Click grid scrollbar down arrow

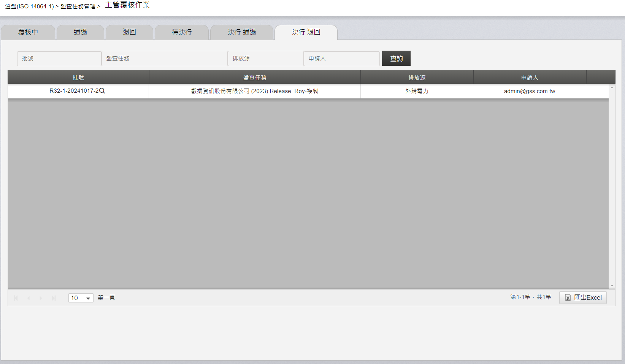pos(612,286)
